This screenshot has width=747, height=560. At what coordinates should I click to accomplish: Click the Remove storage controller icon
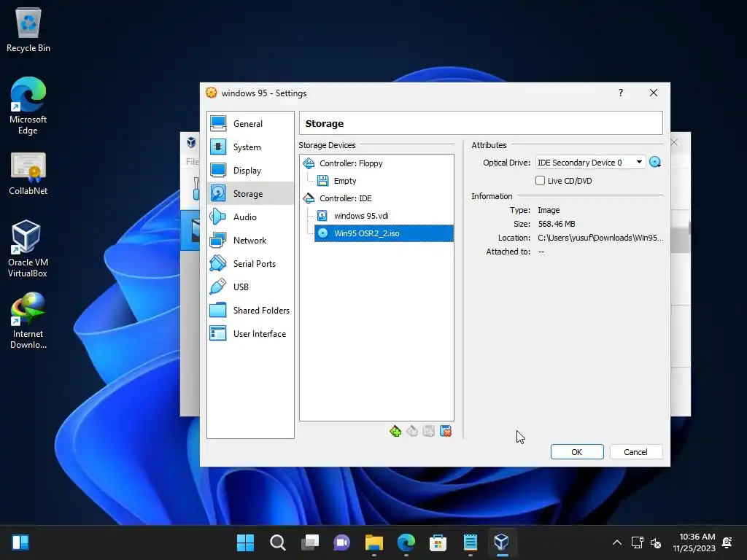pyautogui.click(x=412, y=432)
